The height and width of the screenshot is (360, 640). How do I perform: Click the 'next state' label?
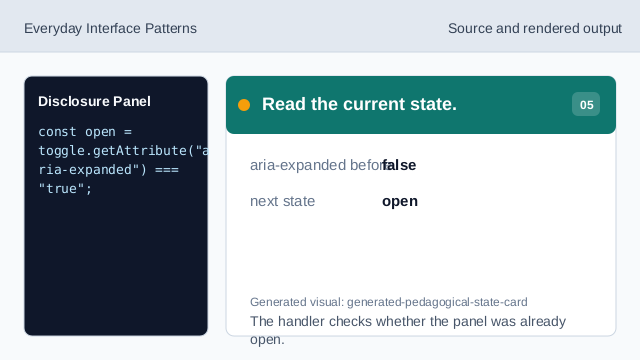(x=282, y=201)
